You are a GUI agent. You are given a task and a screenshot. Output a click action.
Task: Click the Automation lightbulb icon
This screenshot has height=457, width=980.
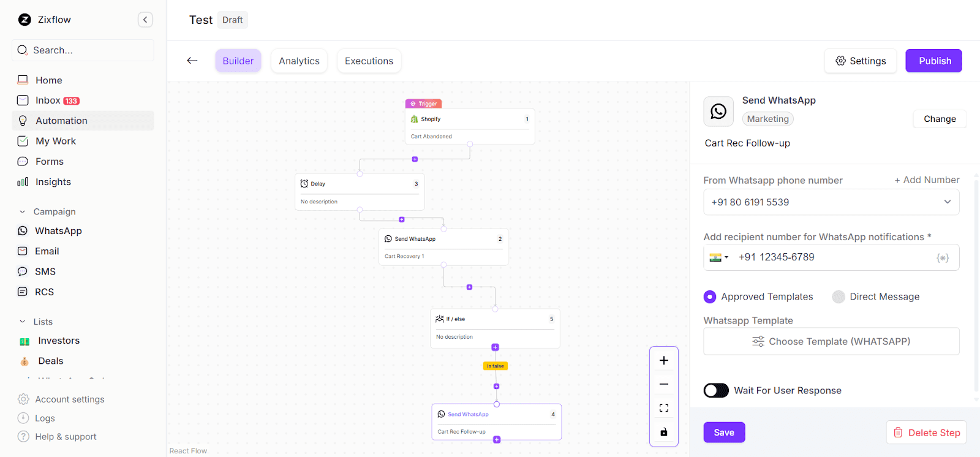point(23,121)
